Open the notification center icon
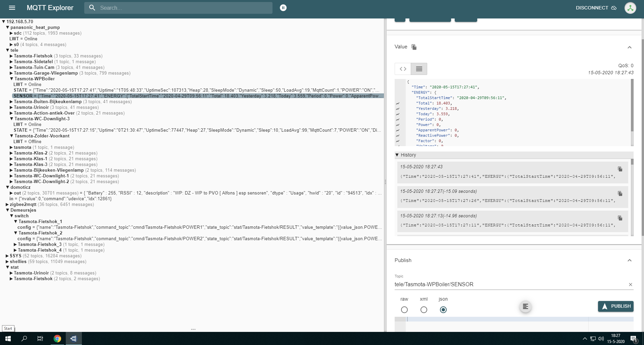 click(x=634, y=339)
